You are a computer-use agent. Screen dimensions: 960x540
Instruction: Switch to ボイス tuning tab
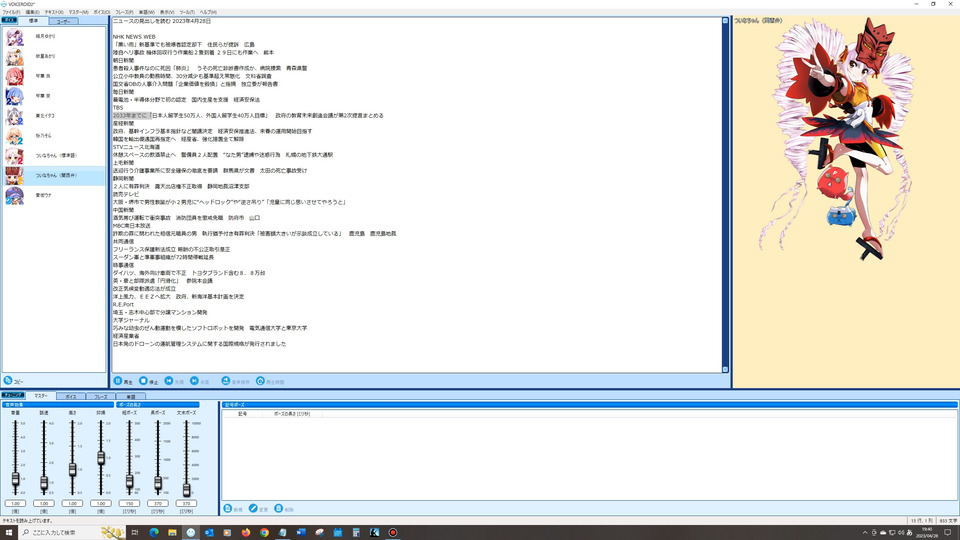71,397
